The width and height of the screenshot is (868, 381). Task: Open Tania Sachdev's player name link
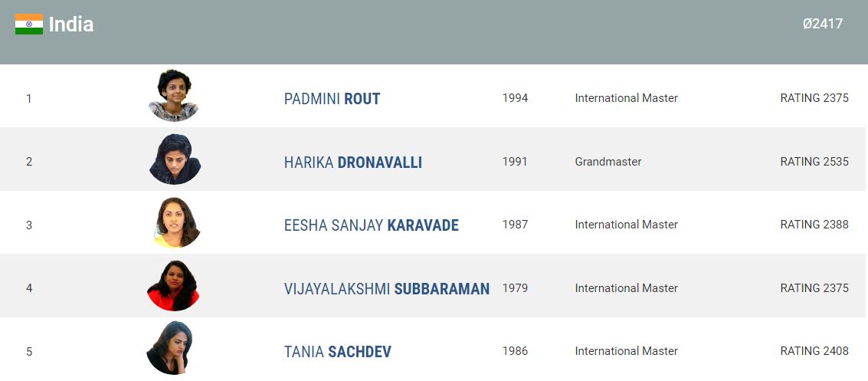coord(337,352)
